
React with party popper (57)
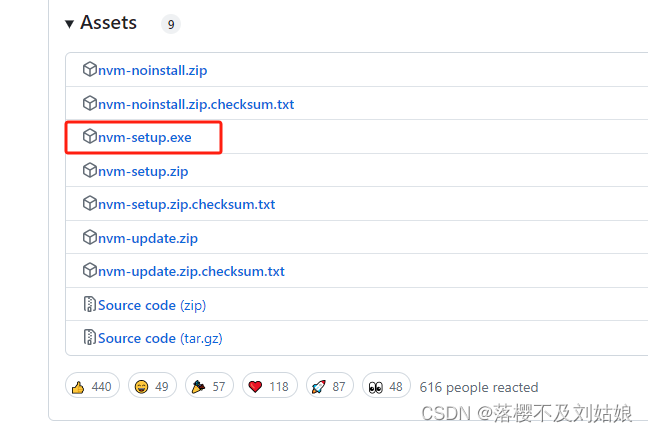click(x=209, y=385)
